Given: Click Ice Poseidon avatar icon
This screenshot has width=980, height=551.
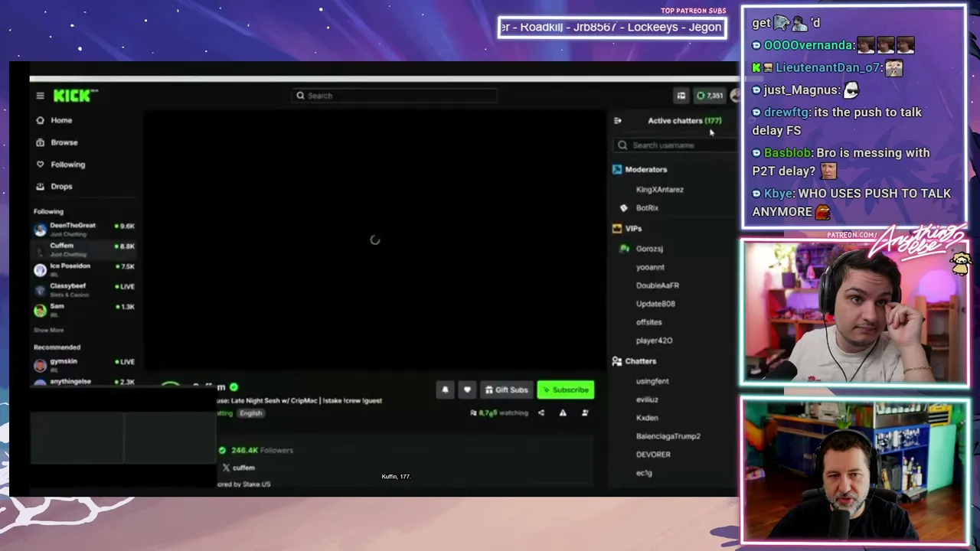Looking at the screenshot, I should coord(40,269).
